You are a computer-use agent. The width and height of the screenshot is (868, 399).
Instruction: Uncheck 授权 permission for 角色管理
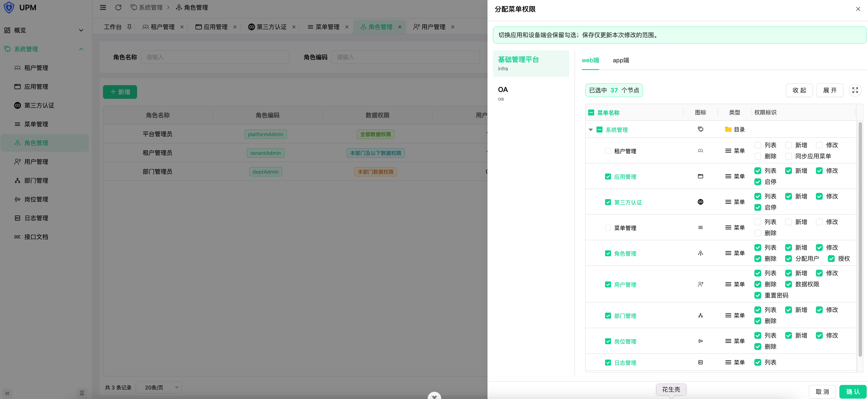[x=831, y=259]
